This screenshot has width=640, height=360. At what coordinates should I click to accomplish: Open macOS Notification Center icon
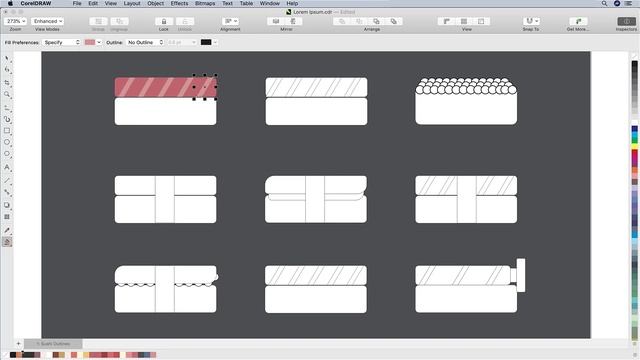(629, 3)
